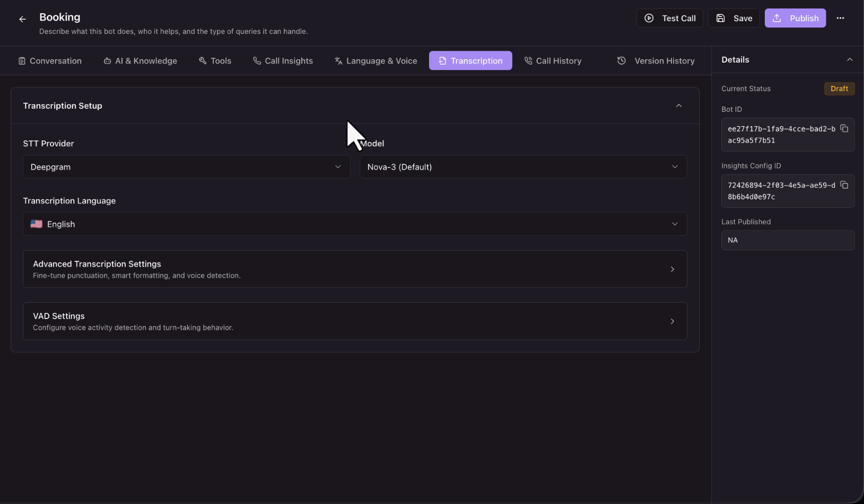Copy the Insights Config ID

pyautogui.click(x=844, y=185)
